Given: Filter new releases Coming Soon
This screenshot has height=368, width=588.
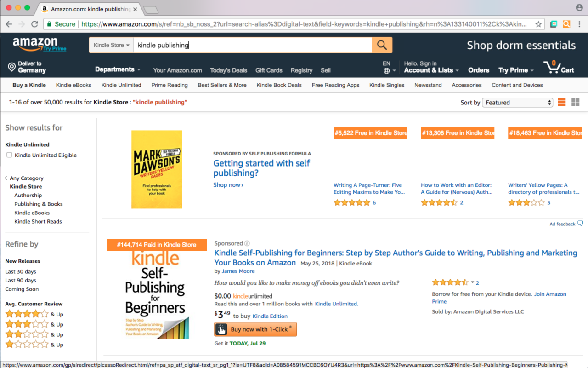Looking at the screenshot, I should pyautogui.click(x=22, y=289).
